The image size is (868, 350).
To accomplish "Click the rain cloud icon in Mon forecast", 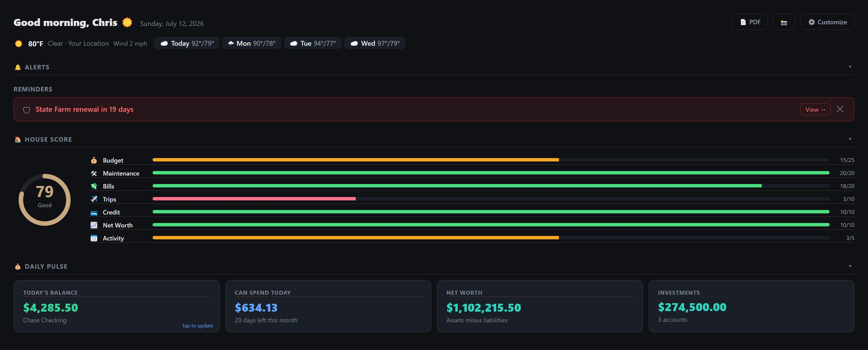I will click(x=231, y=43).
